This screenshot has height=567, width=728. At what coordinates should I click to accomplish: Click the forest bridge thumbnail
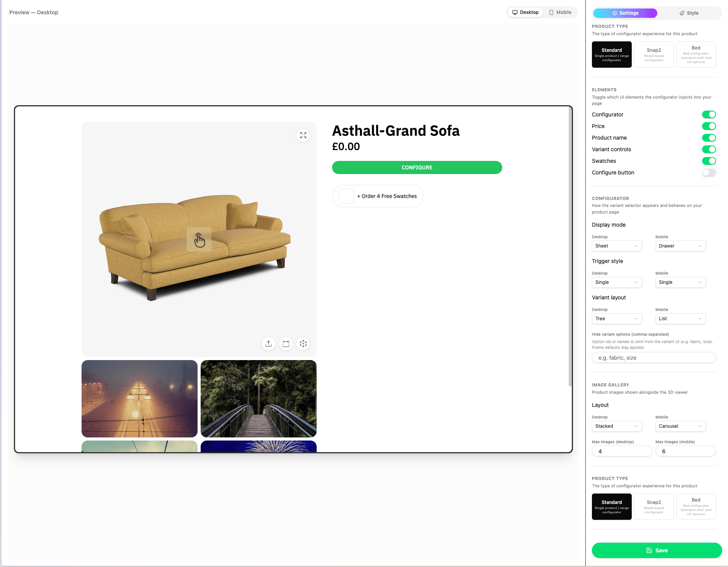259,399
